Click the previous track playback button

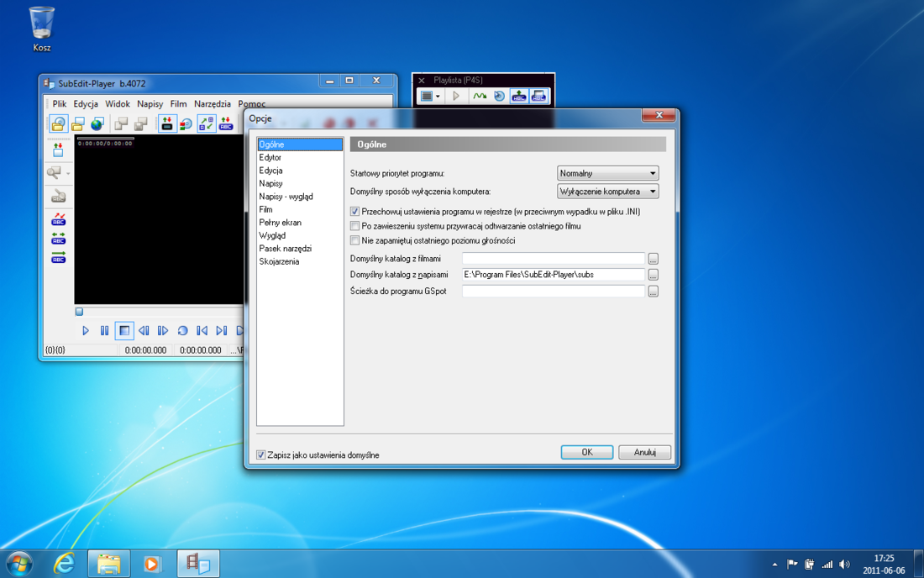coord(202,330)
